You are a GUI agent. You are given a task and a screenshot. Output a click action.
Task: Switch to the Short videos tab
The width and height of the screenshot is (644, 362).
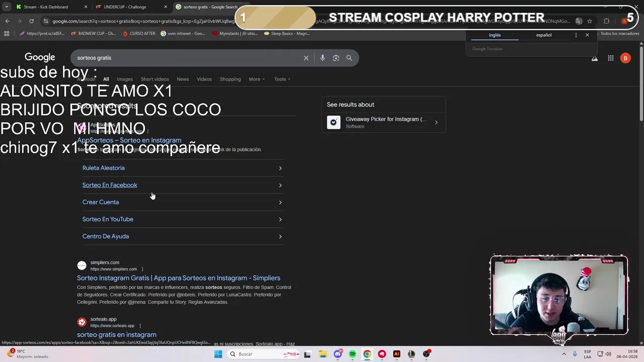(x=154, y=79)
